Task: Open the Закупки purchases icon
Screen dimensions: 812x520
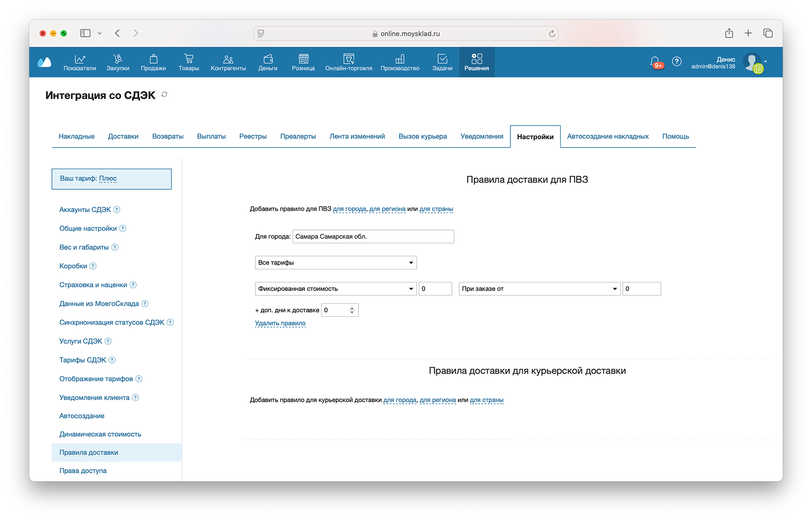Action: 118,59
